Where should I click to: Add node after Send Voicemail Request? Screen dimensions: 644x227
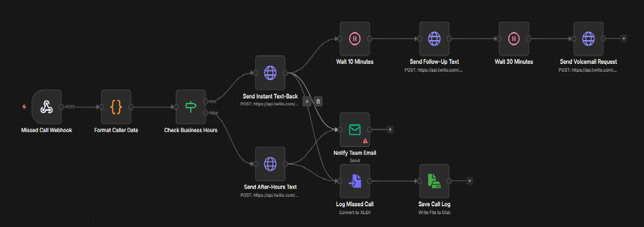623,39
